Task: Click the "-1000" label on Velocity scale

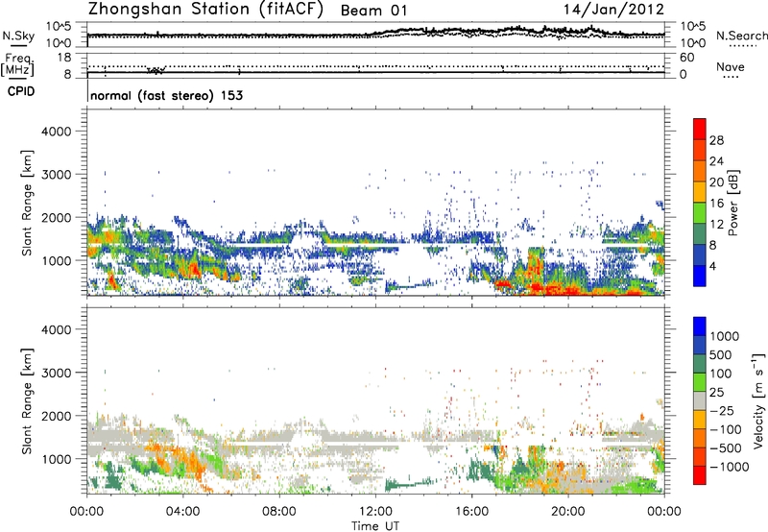Action: (x=729, y=467)
